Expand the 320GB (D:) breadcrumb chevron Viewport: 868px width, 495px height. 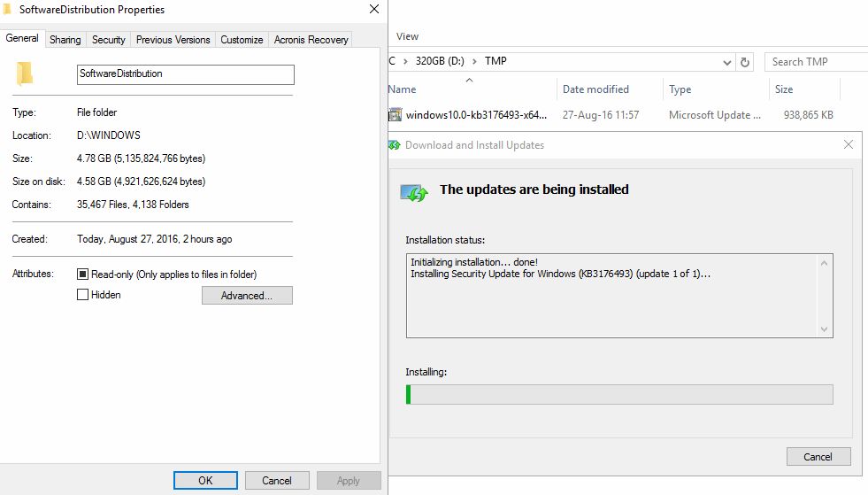(x=474, y=61)
